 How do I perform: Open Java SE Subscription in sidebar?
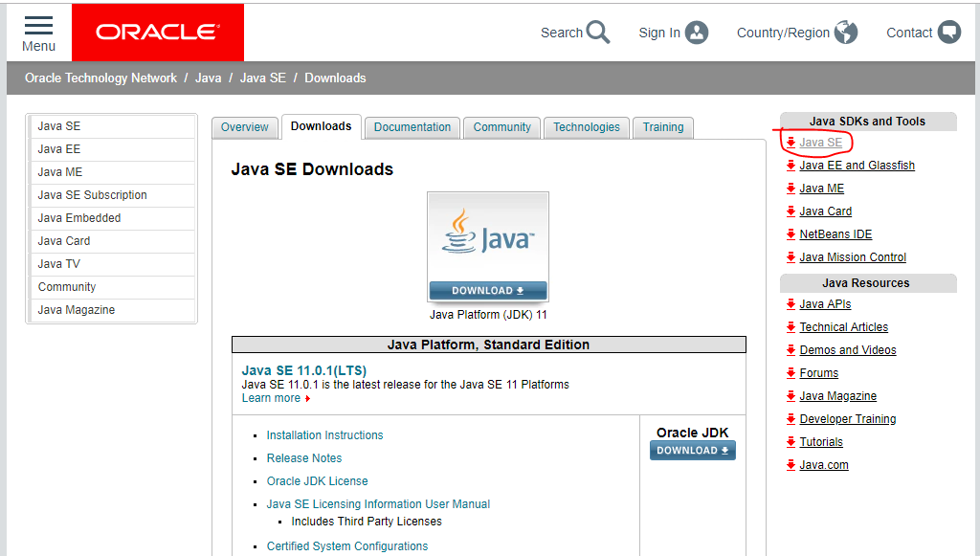point(113,195)
